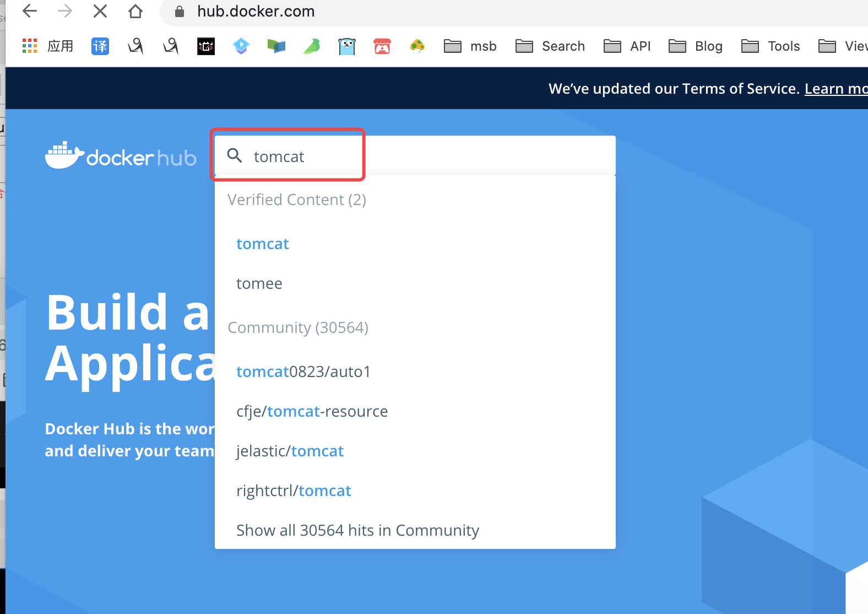This screenshot has width=868, height=614.
Task: Follow Learn more Terms of Service link
Action: tap(836, 89)
